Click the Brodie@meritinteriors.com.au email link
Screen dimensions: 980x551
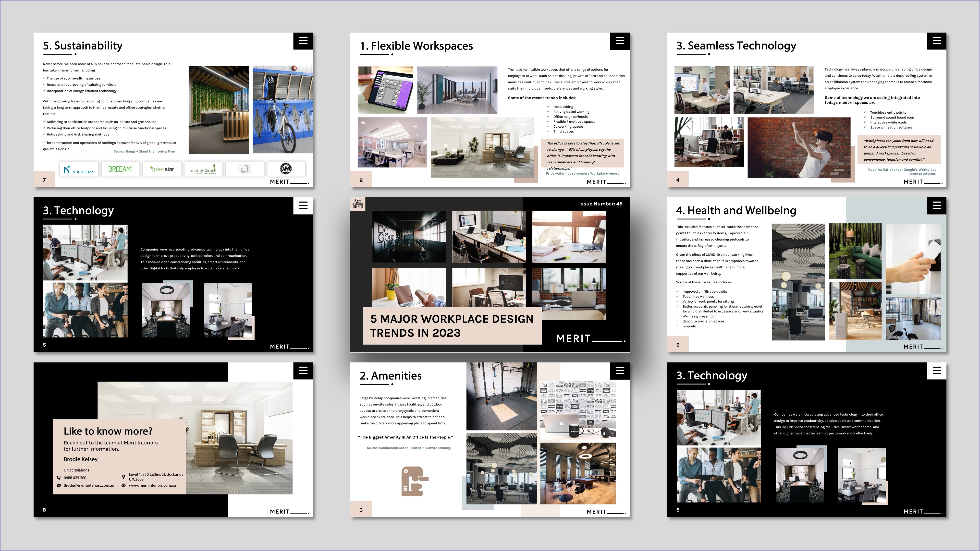pyautogui.click(x=89, y=486)
